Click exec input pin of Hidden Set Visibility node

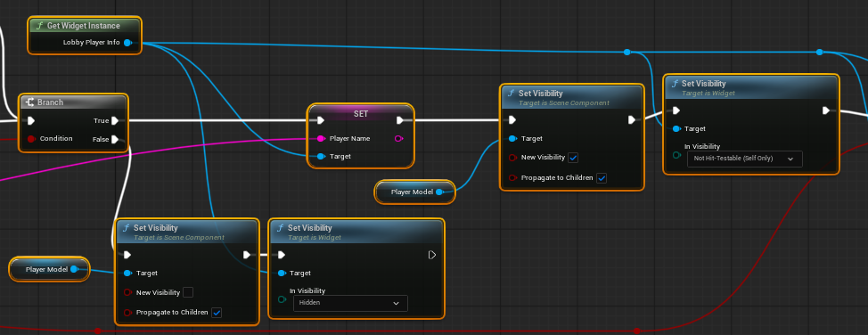pyautogui.click(x=282, y=255)
